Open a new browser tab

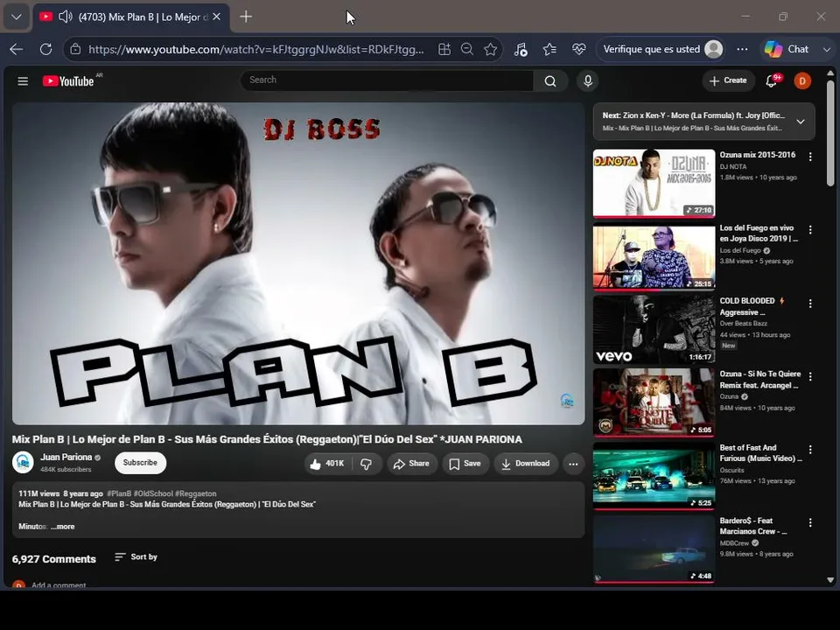pyautogui.click(x=246, y=17)
